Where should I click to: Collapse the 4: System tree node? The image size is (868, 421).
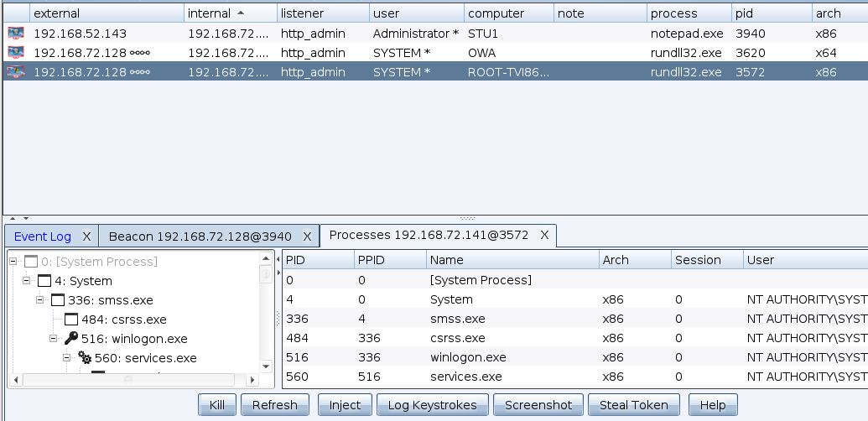click(27, 281)
